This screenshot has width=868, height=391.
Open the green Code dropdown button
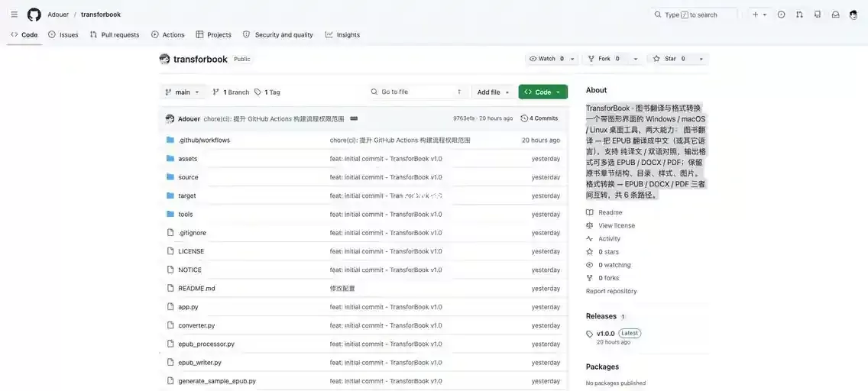tap(543, 92)
